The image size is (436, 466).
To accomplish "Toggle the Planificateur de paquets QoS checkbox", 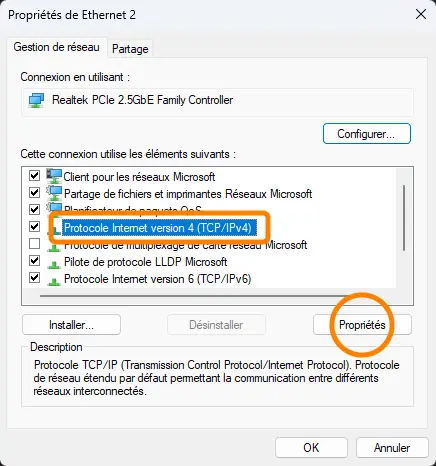I will tap(35, 210).
